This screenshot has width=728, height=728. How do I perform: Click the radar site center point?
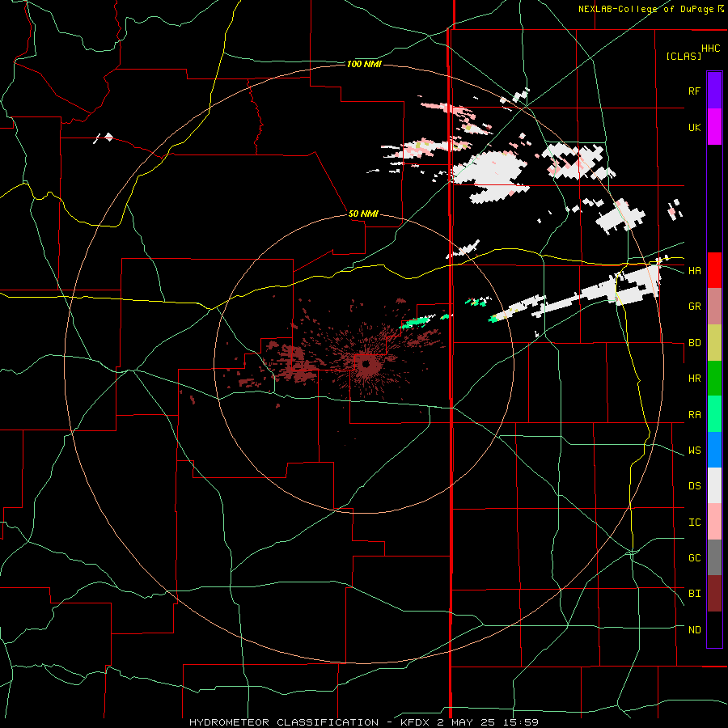[366, 364]
